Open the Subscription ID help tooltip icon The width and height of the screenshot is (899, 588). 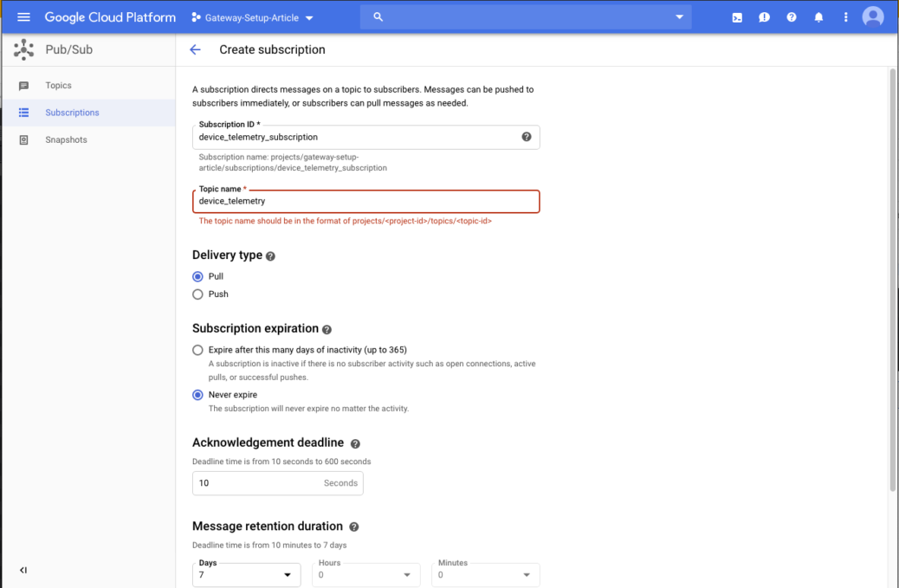pos(526,136)
